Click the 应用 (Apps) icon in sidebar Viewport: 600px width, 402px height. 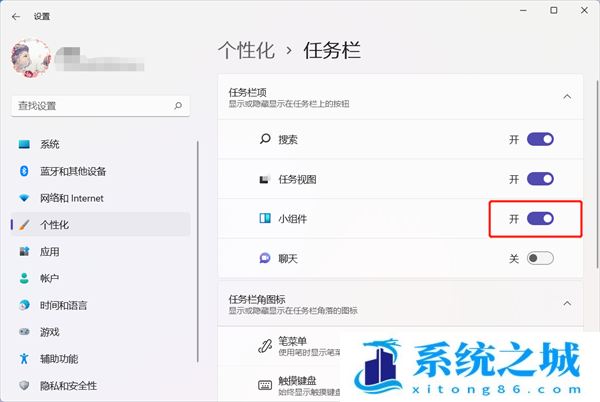24,251
